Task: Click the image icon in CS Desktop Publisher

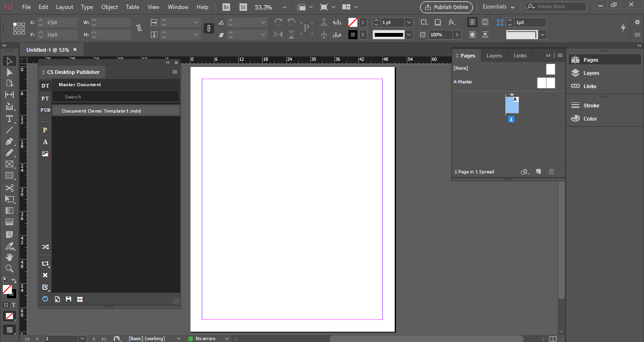Action: click(x=45, y=154)
